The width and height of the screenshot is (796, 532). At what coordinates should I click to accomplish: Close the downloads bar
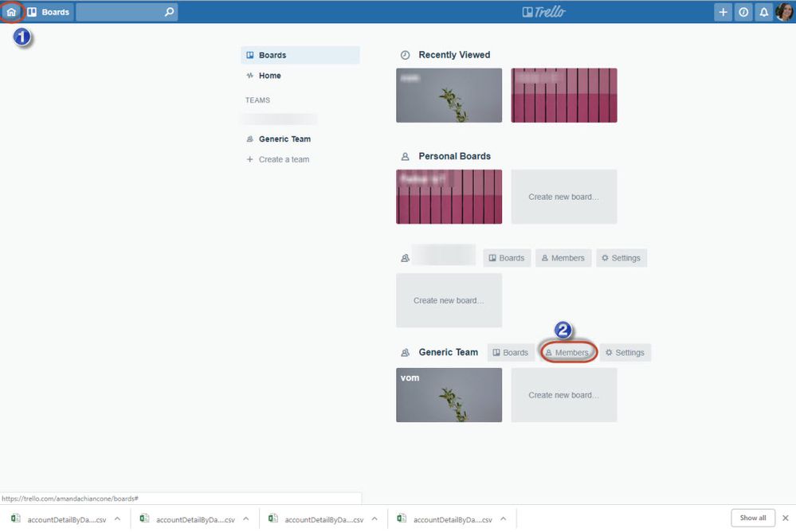(786, 518)
